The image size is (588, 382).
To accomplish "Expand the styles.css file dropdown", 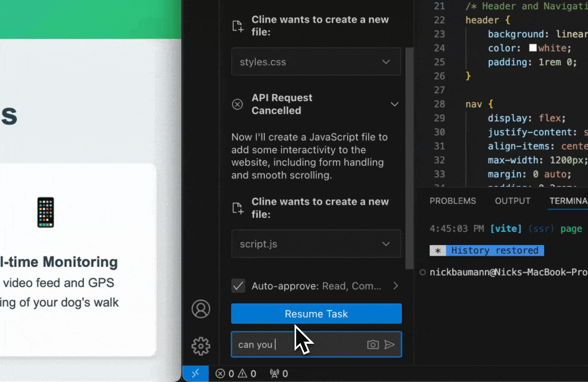I will click(316, 62).
